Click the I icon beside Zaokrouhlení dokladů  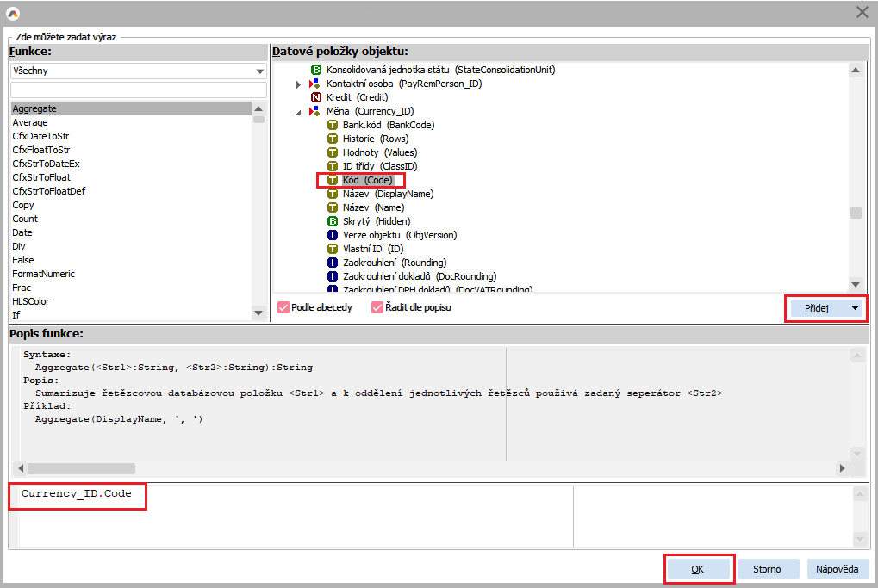(x=333, y=276)
